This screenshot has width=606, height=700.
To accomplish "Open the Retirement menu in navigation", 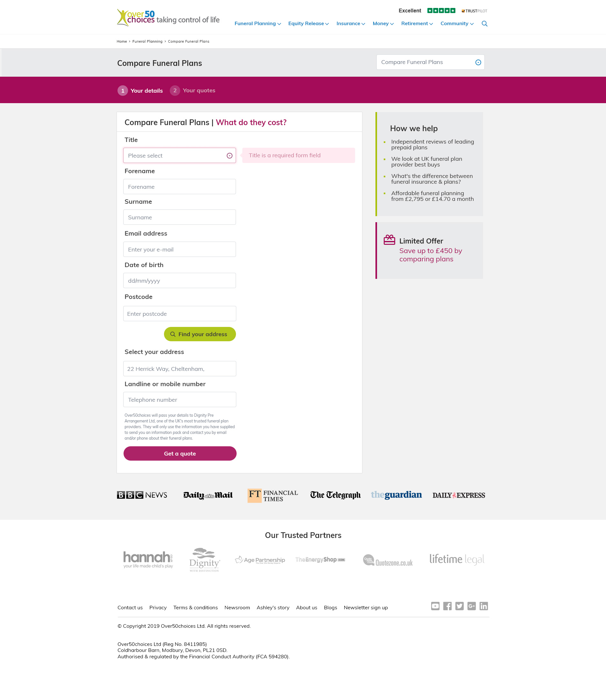I will click(417, 24).
